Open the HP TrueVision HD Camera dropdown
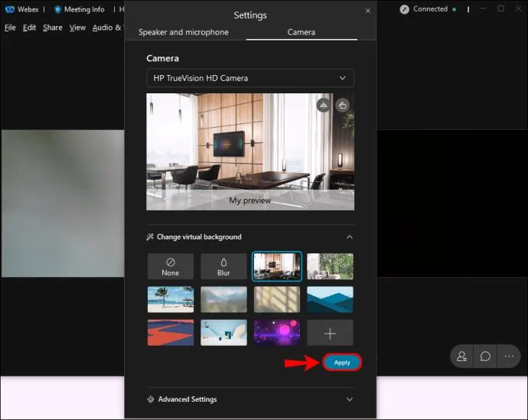Screen dimensions: 528x420 click(x=250, y=78)
